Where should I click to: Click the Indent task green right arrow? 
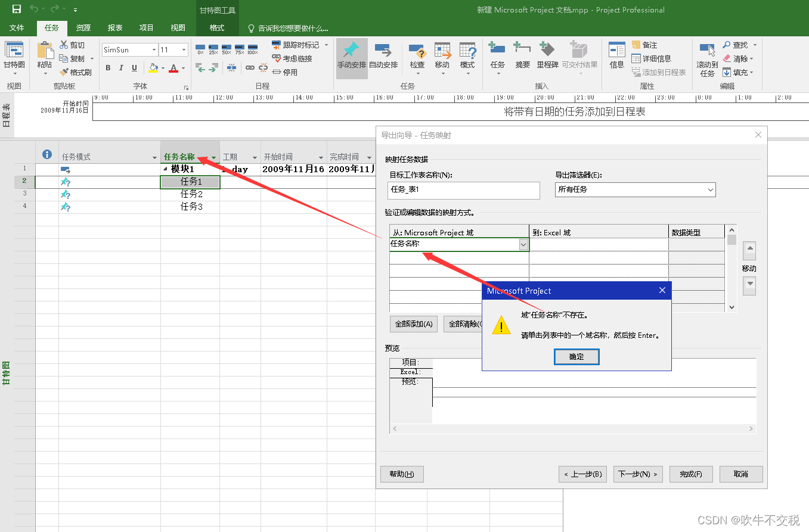[213, 69]
